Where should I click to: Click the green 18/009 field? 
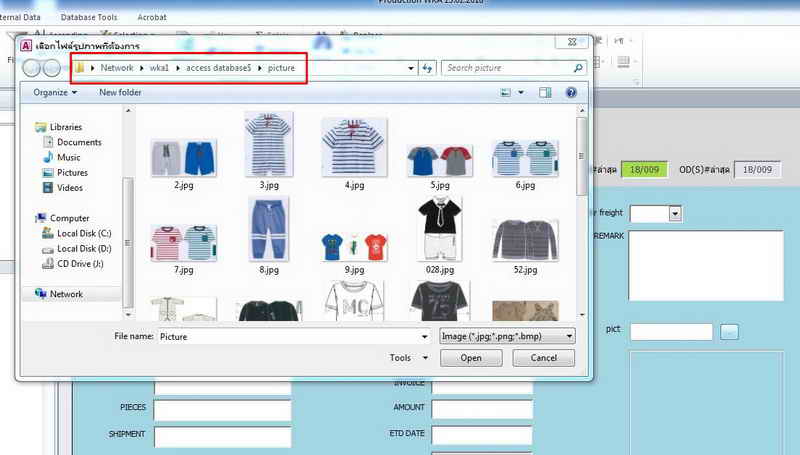coord(644,170)
